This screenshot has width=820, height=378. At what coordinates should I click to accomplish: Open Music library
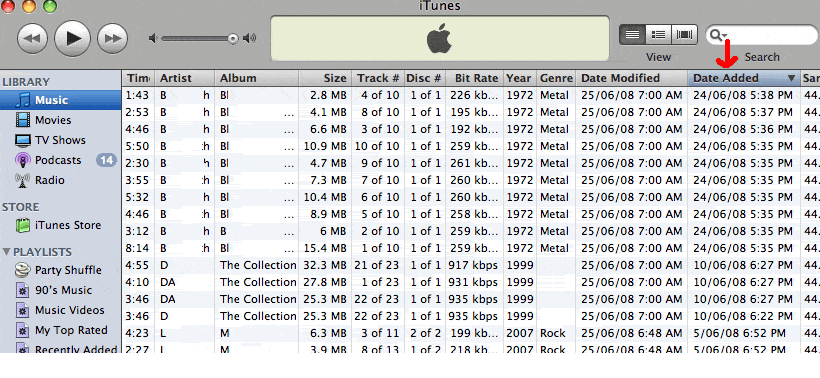(x=61, y=100)
